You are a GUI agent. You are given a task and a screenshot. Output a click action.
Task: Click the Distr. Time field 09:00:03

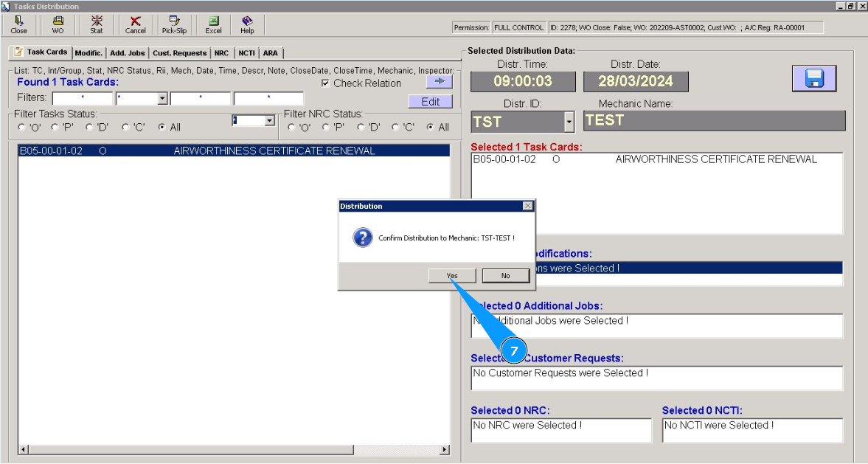point(523,81)
